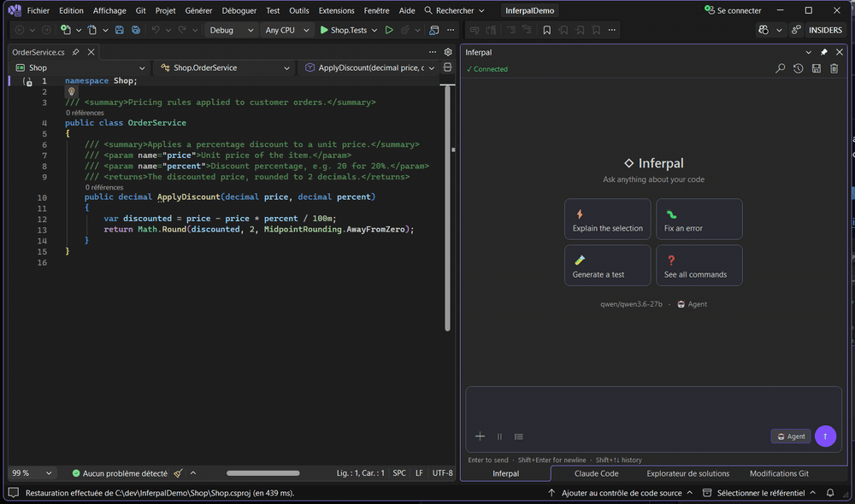855x504 pixels.
Task: Click Se connecter to sign in
Action: pos(733,10)
